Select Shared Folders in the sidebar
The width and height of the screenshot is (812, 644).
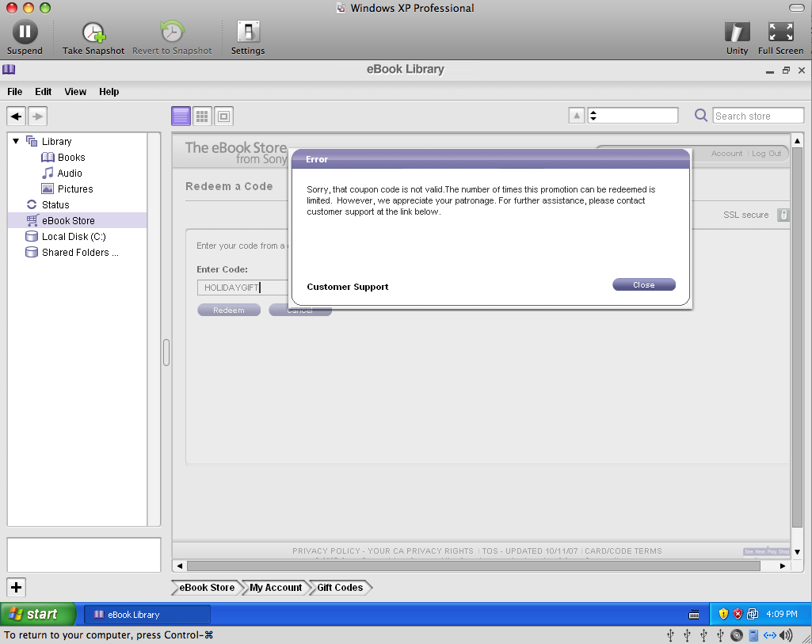coord(80,253)
